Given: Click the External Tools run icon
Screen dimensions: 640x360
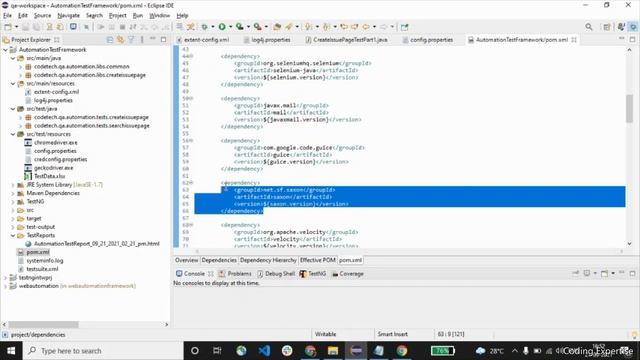Looking at the screenshot, I should 258,27.
